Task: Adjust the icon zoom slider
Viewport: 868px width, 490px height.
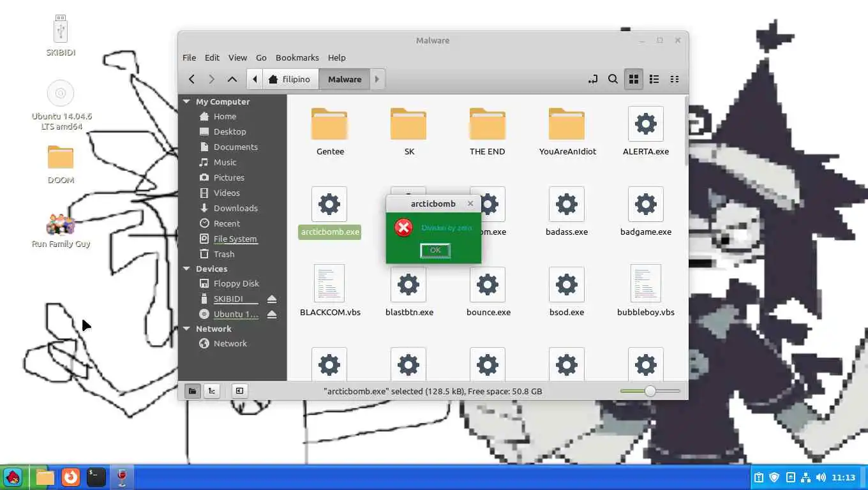Action: (x=650, y=391)
